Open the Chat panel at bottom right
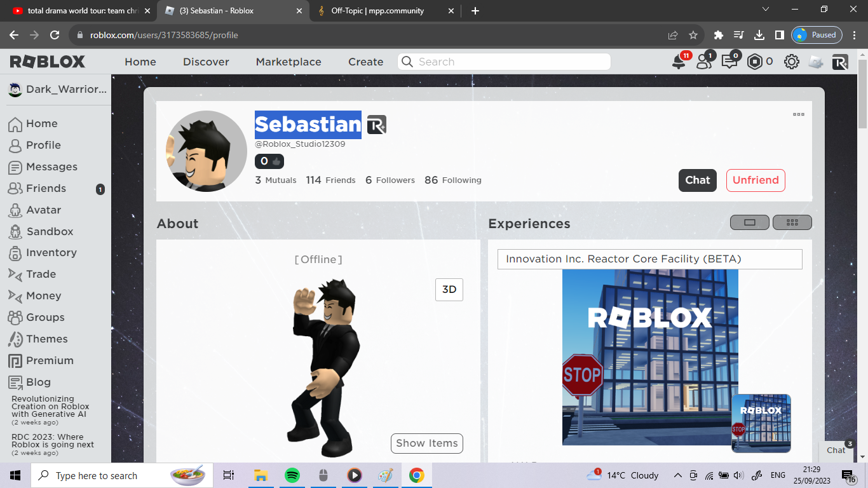The height and width of the screenshot is (488, 868). [837, 450]
